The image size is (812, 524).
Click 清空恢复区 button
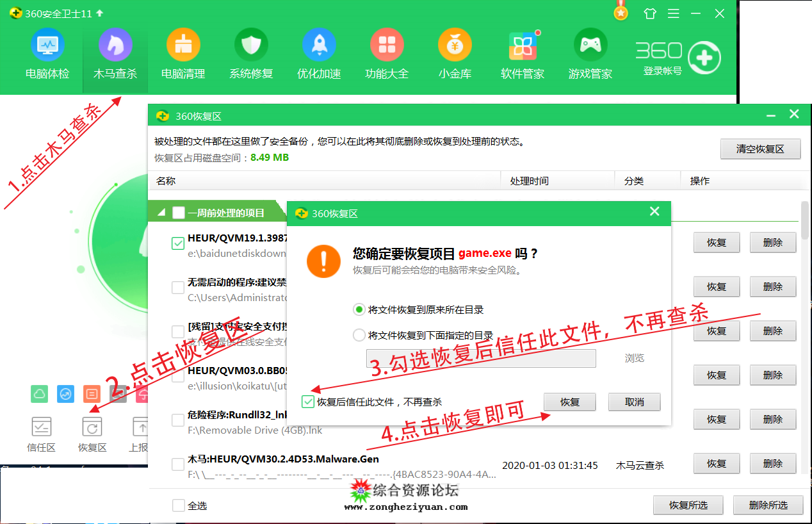[760, 149]
